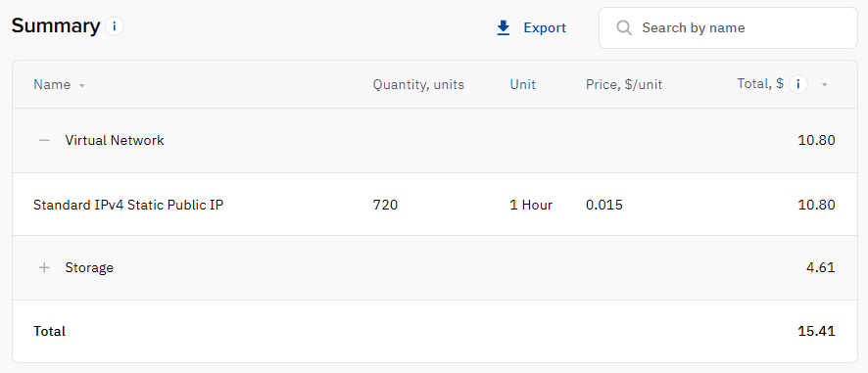Click the Price, $/unit column header
Viewport: 868px width, 373px height.
(x=624, y=84)
